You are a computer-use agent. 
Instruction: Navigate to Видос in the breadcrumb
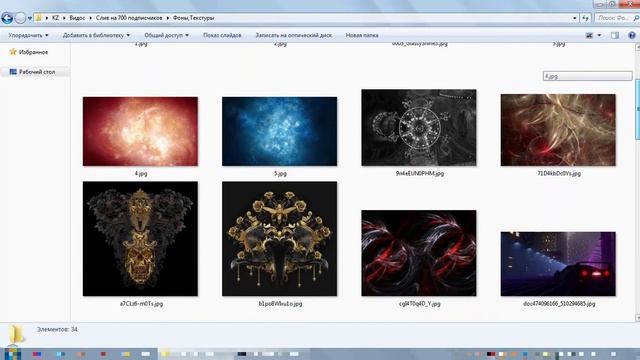(77, 18)
